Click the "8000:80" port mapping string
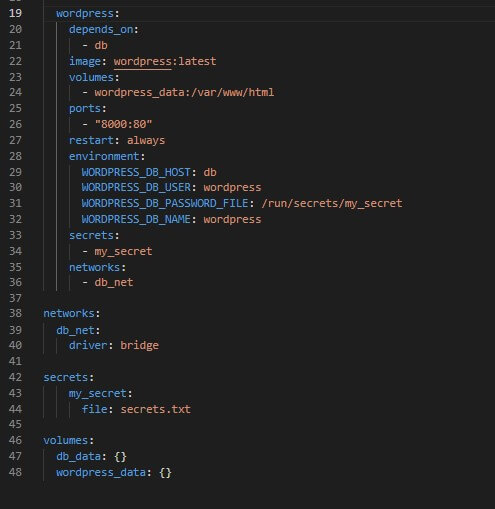The image size is (495, 509). coord(123,124)
